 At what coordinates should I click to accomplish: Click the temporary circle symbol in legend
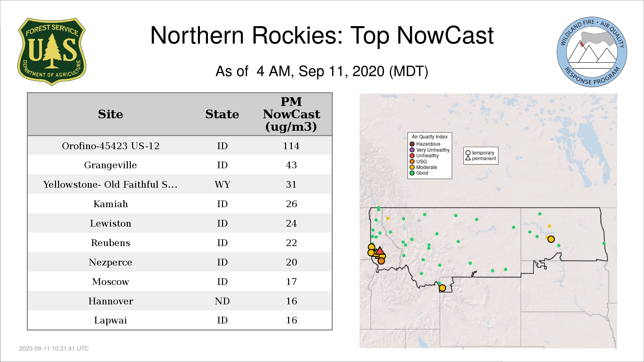pyautogui.click(x=468, y=153)
